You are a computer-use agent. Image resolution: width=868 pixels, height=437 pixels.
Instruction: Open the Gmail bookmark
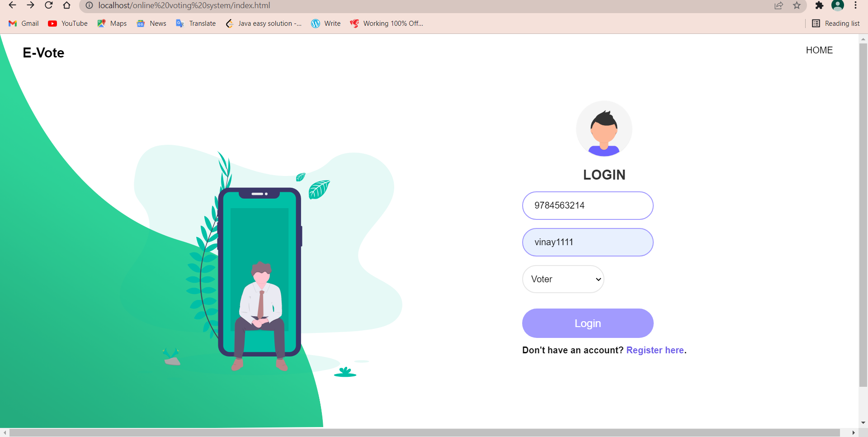pyautogui.click(x=23, y=24)
